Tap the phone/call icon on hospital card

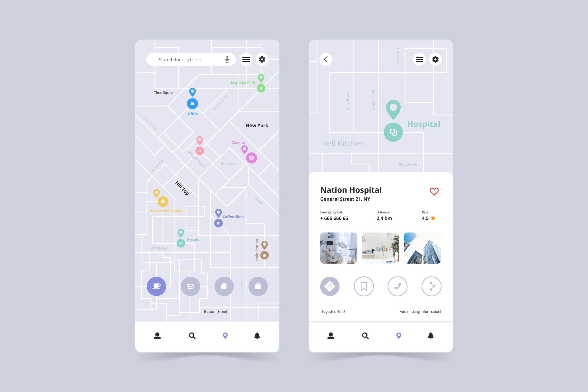coord(397,286)
